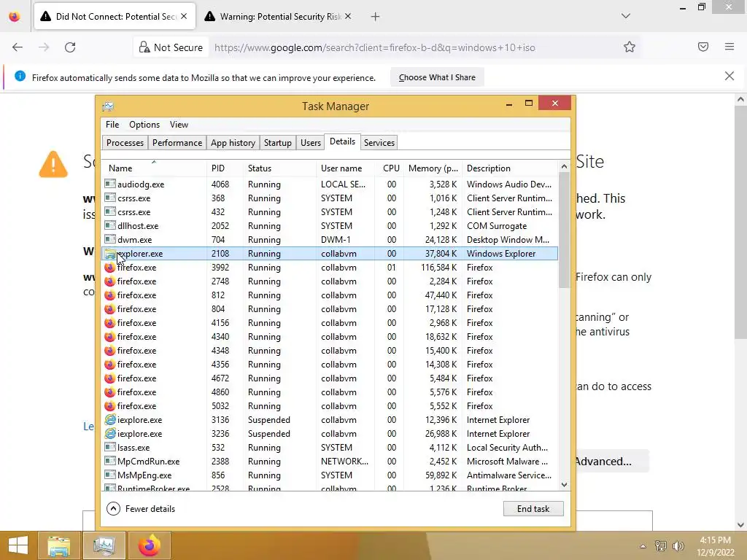
Task: Select firefox.exe with PID 5032
Action: click(330, 405)
